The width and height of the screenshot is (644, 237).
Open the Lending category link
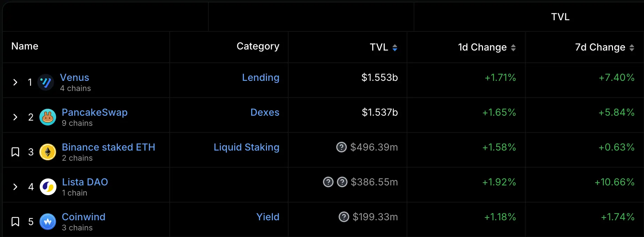261,78
